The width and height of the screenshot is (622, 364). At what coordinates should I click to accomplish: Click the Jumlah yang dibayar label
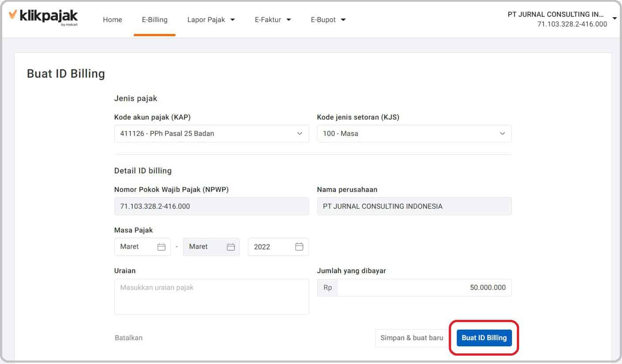click(351, 270)
